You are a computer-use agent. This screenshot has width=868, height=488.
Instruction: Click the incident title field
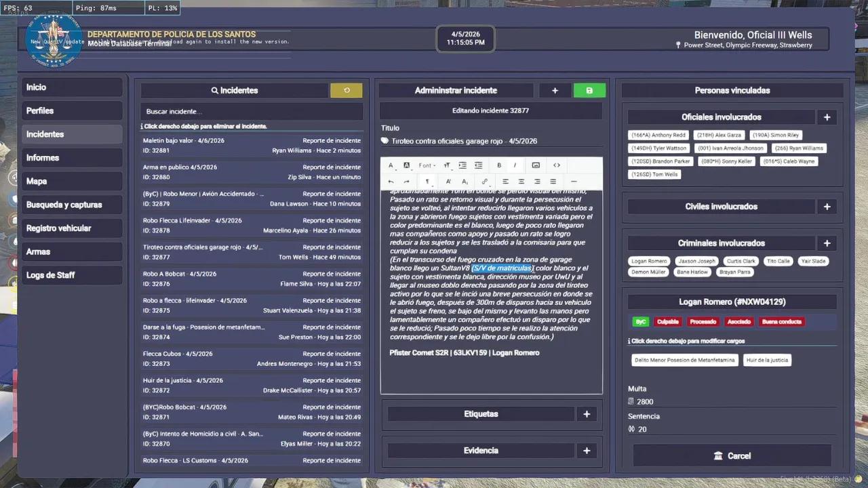pyautogui.click(x=491, y=141)
